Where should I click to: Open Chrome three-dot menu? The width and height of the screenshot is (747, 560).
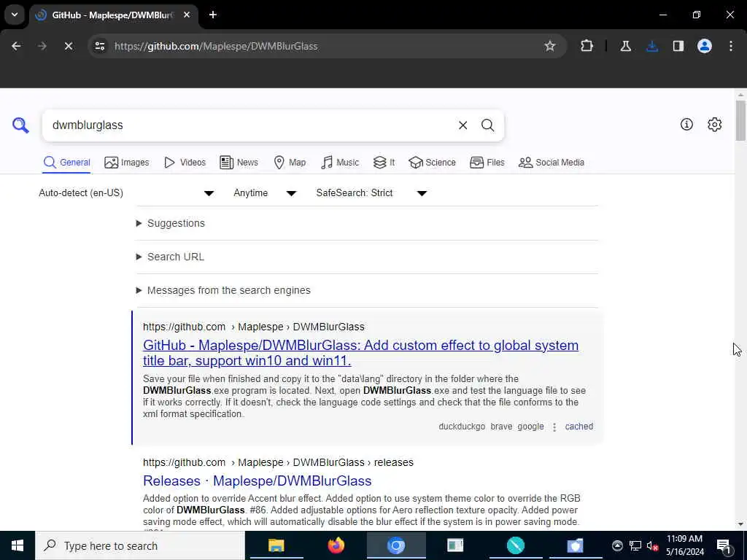[731, 46]
